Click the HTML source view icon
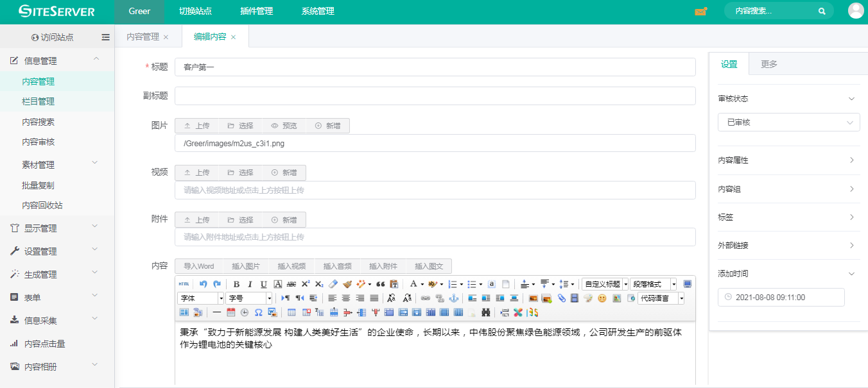Image resolution: width=868 pixels, height=388 pixels. 184,284
